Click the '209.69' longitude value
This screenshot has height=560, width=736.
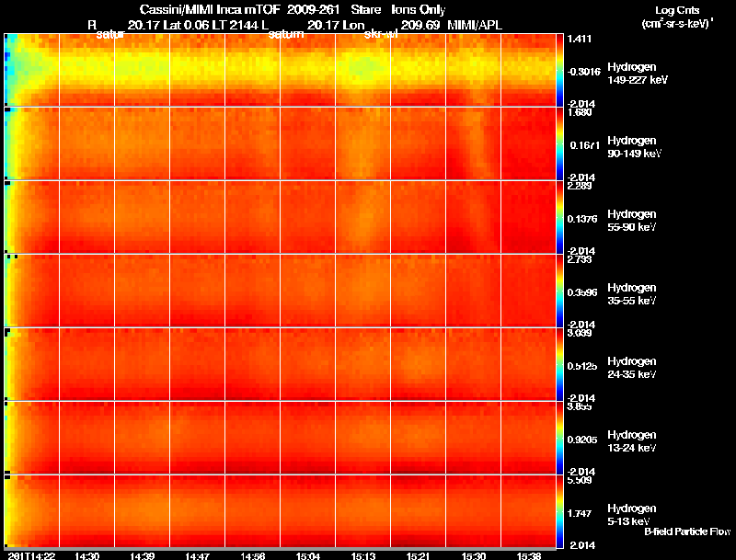(x=420, y=26)
